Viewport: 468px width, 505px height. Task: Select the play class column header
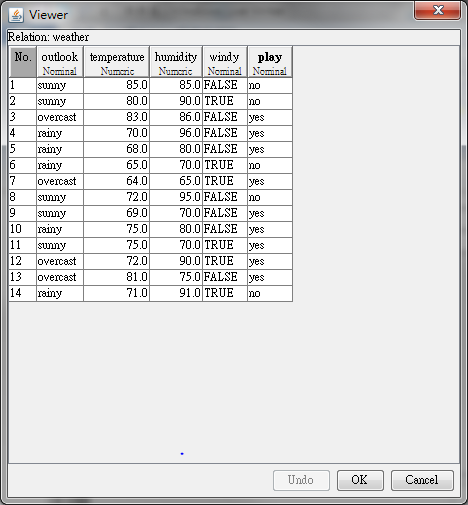[270, 62]
